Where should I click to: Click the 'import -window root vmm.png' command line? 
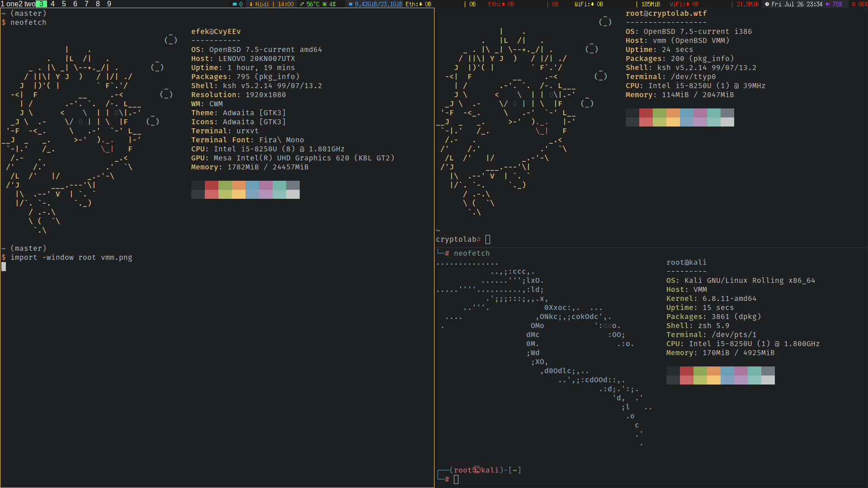(x=71, y=258)
